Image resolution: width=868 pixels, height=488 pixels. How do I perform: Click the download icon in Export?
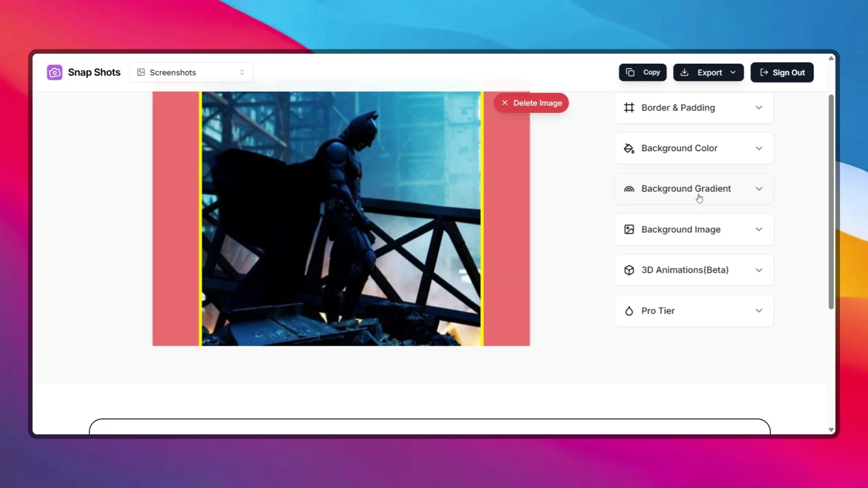[x=684, y=72]
